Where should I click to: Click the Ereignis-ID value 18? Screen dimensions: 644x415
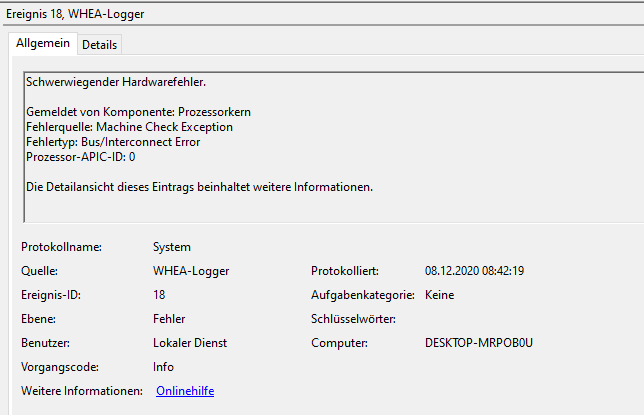click(159, 295)
